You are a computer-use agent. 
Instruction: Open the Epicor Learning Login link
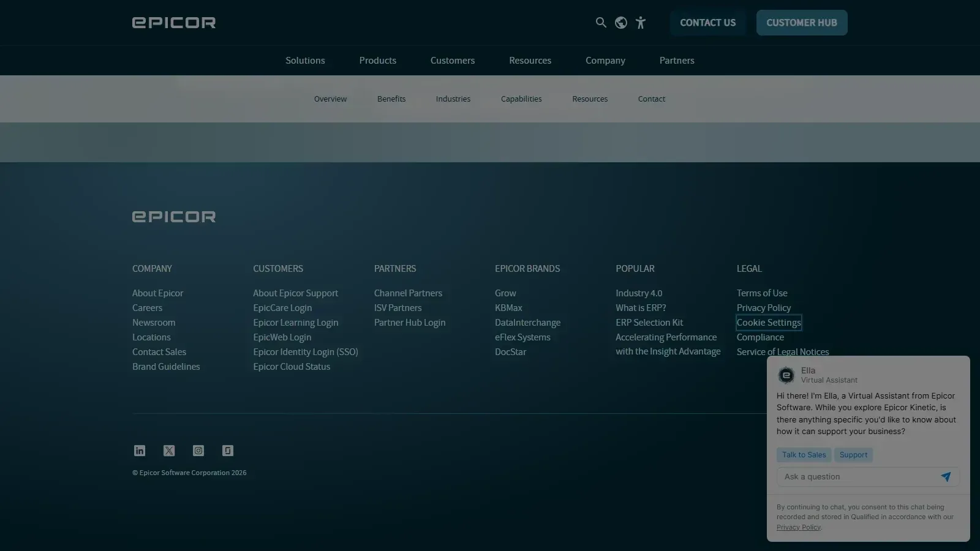pos(295,323)
